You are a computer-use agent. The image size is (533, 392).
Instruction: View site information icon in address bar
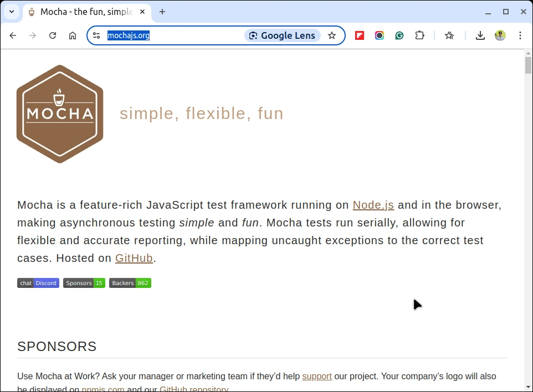[x=96, y=35]
